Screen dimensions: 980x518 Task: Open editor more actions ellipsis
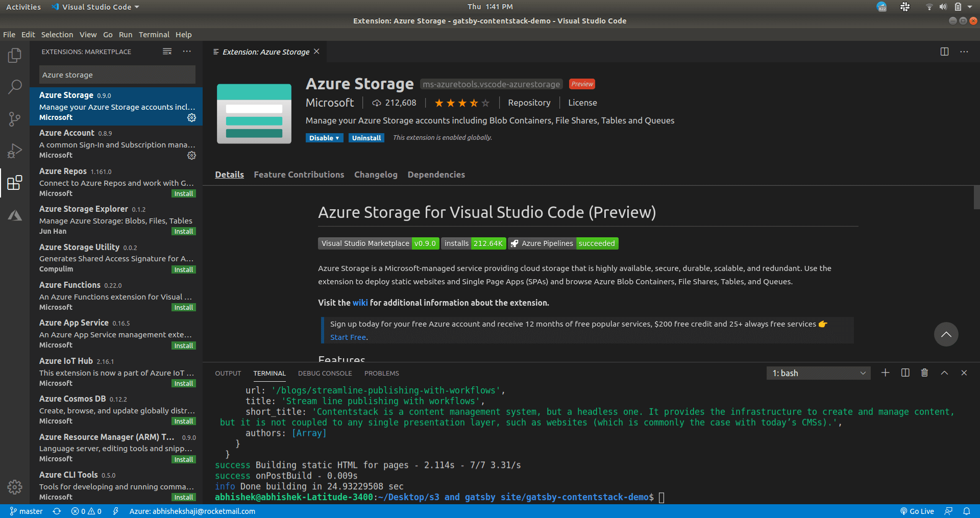964,52
